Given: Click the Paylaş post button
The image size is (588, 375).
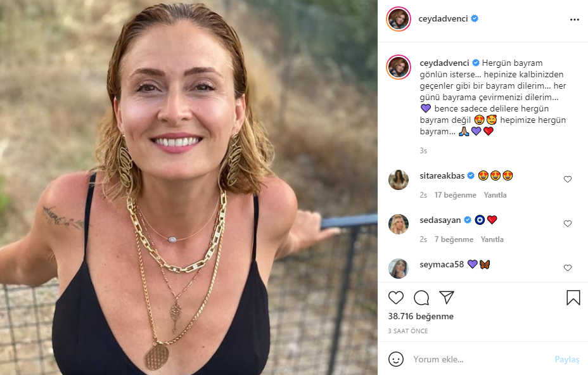Looking at the screenshot, I should coord(566,359).
